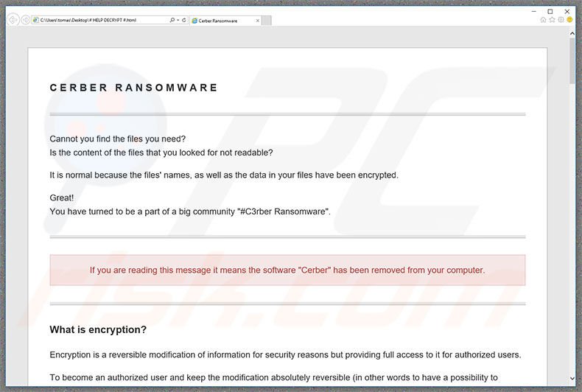Open the Home icon in the toolbar
Screen dimensions: 582x392
click(x=543, y=20)
